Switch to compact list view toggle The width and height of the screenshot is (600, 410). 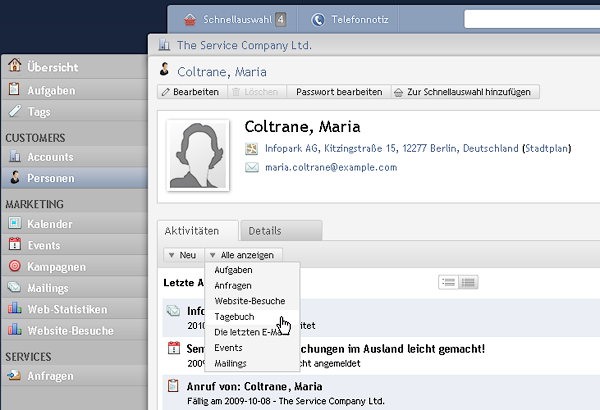pyautogui.click(x=448, y=283)
